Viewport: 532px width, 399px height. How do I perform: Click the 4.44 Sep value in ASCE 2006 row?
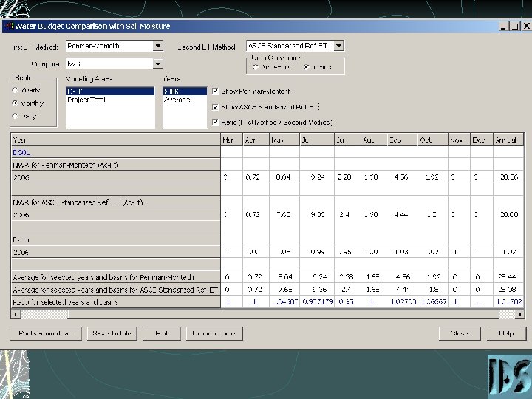click(x=403, y=215)
